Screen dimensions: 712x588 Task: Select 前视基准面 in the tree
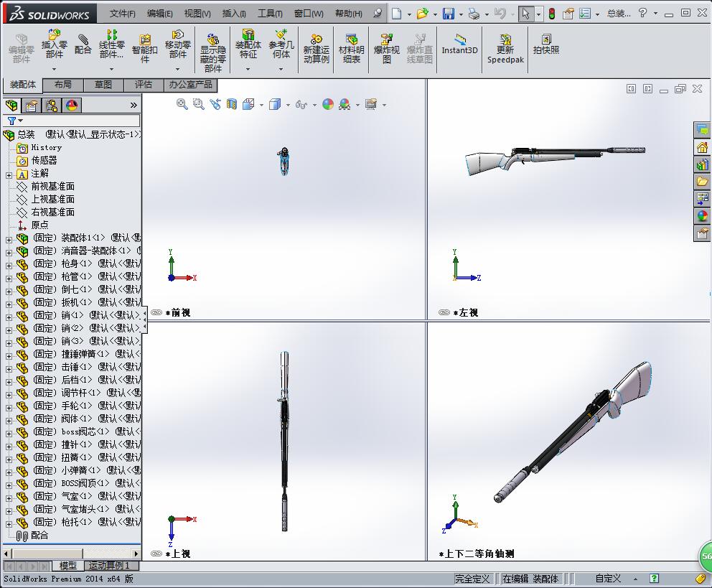coord(52,186)
